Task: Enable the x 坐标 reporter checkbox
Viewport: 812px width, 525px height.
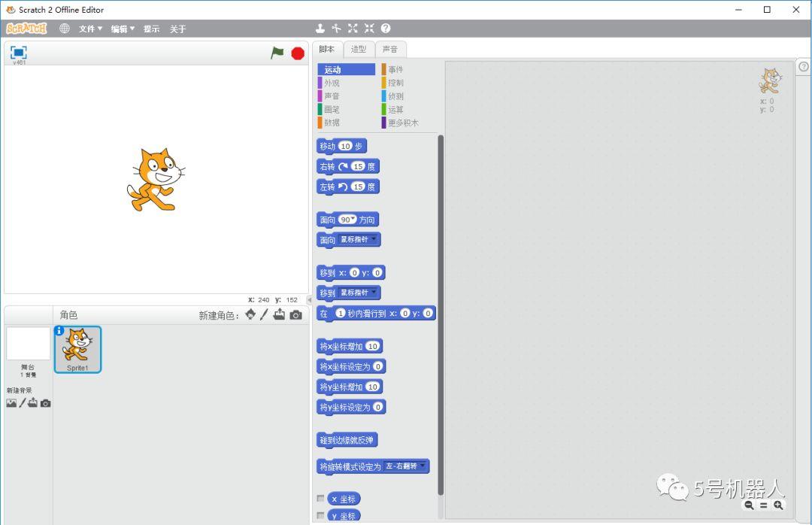Action: click(320, 498)
